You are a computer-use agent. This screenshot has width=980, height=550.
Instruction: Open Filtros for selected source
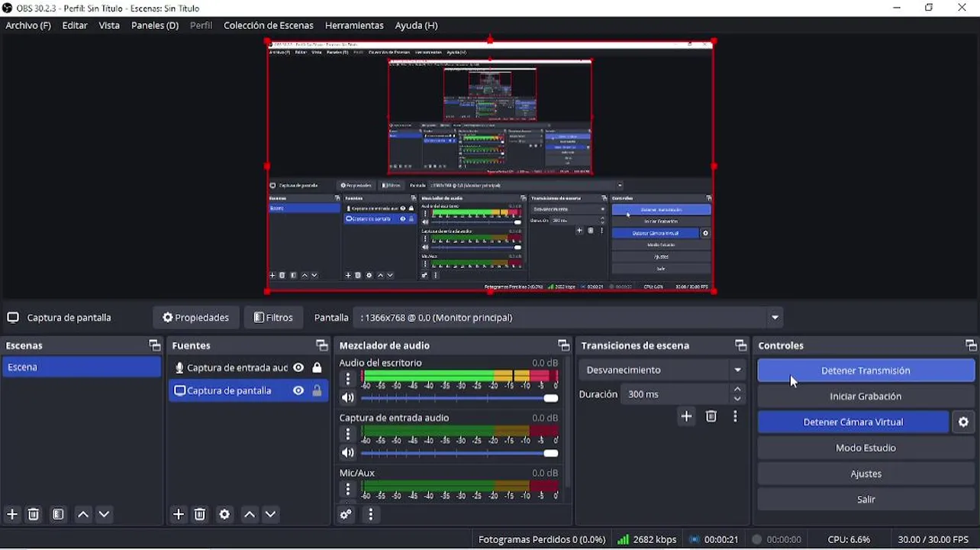pyautogui.click(x=273, y=318)
